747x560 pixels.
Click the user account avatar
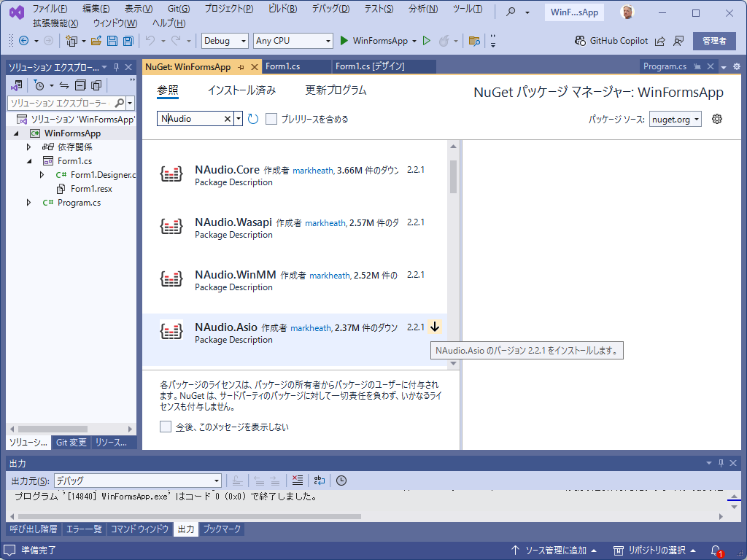point(628,12)
